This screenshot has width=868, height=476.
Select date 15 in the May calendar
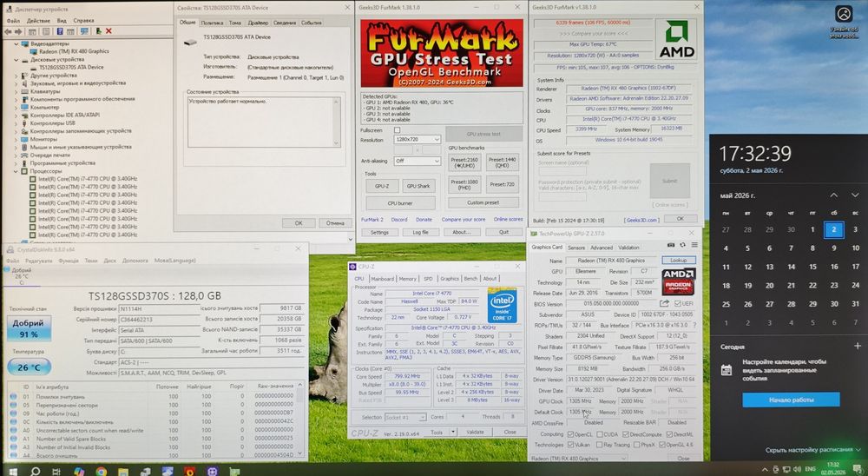click(x=812, y=267)
